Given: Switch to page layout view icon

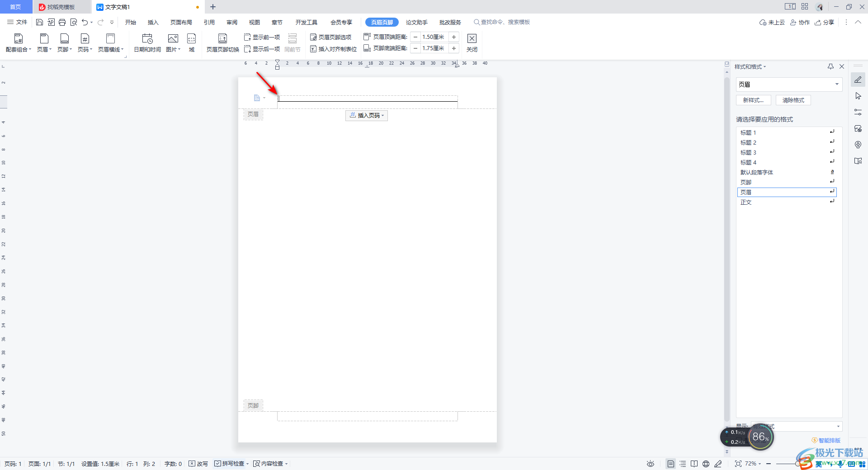Looking at the screenshot, I should [x=671, y=464].
